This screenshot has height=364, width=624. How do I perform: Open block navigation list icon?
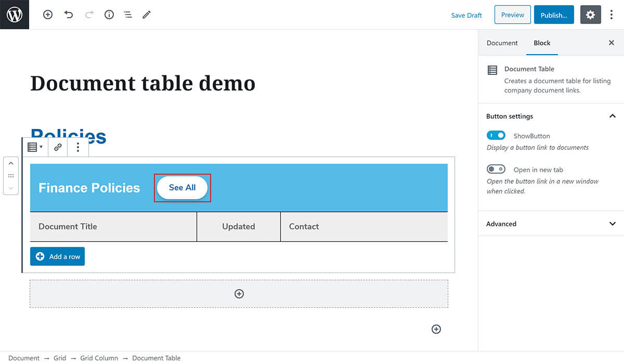tap(128, 15)
